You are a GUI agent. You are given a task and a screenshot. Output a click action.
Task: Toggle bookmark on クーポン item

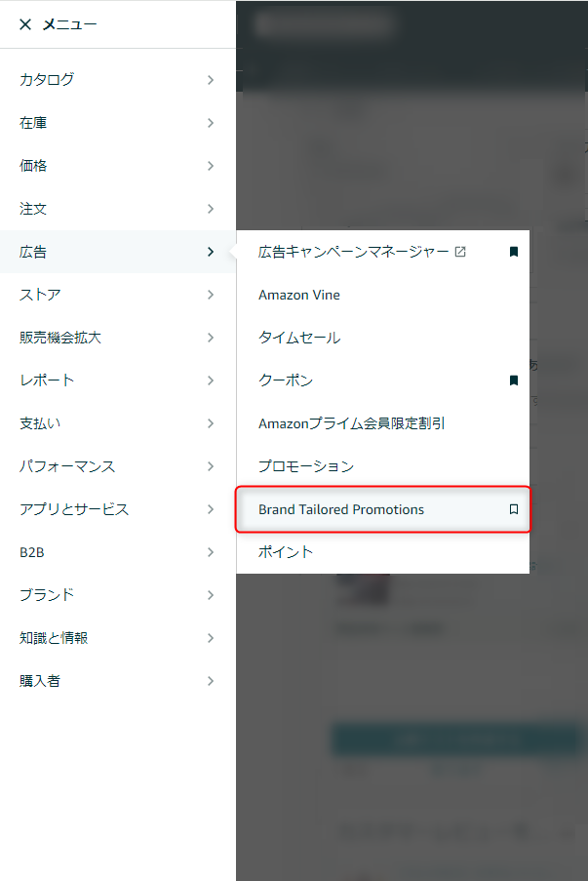click(x=513, y=380)
